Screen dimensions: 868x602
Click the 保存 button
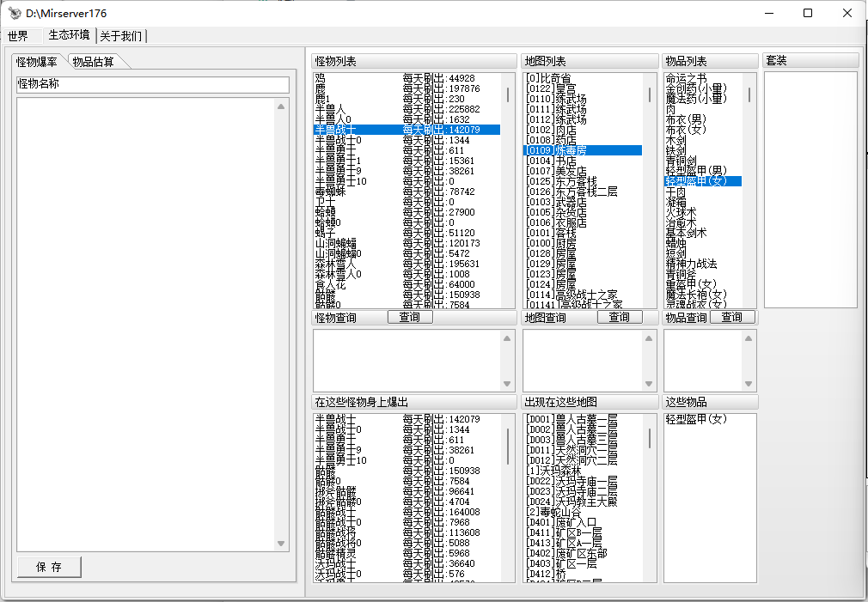coord(49,567)
